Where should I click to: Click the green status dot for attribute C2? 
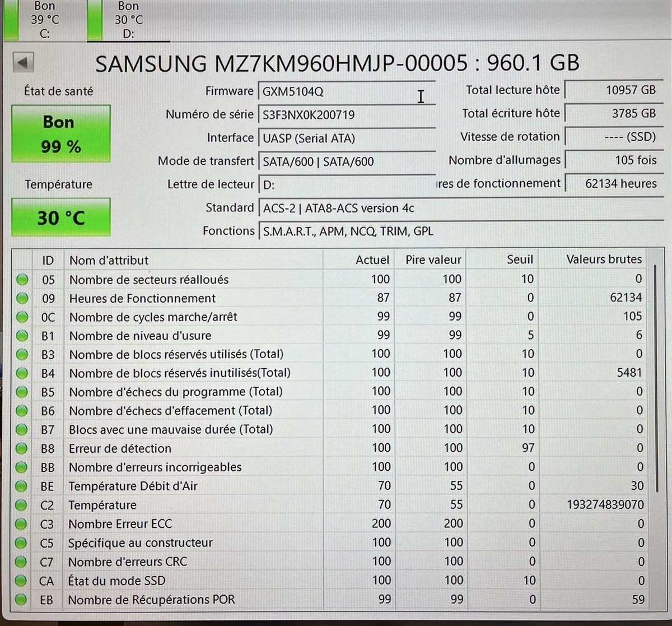[21, 505]
